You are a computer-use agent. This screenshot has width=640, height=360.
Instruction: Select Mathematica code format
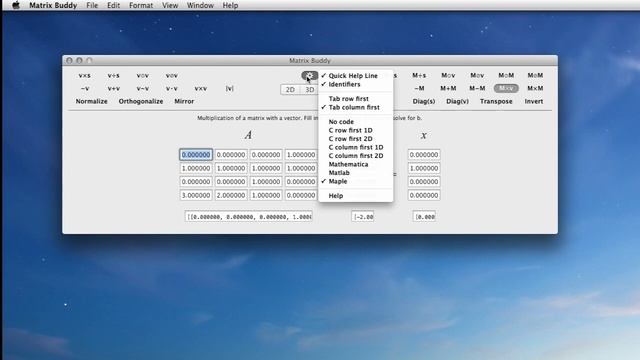point(356,164)
